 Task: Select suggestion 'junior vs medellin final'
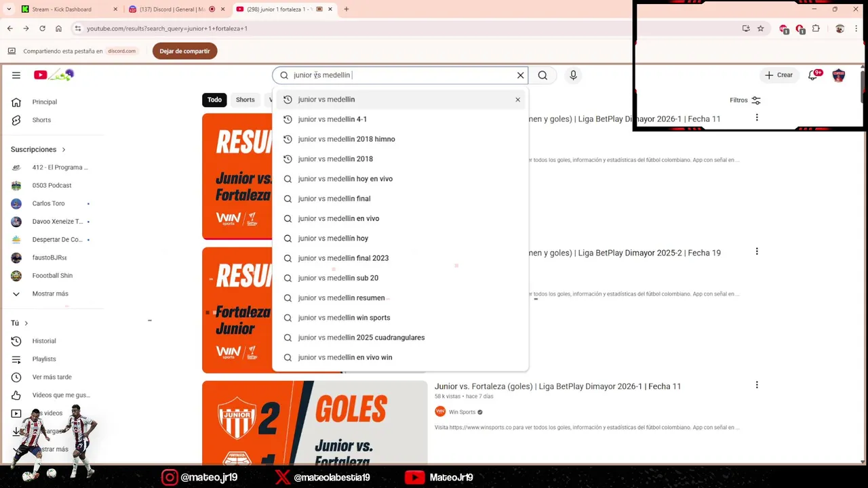tap(400, 199)
